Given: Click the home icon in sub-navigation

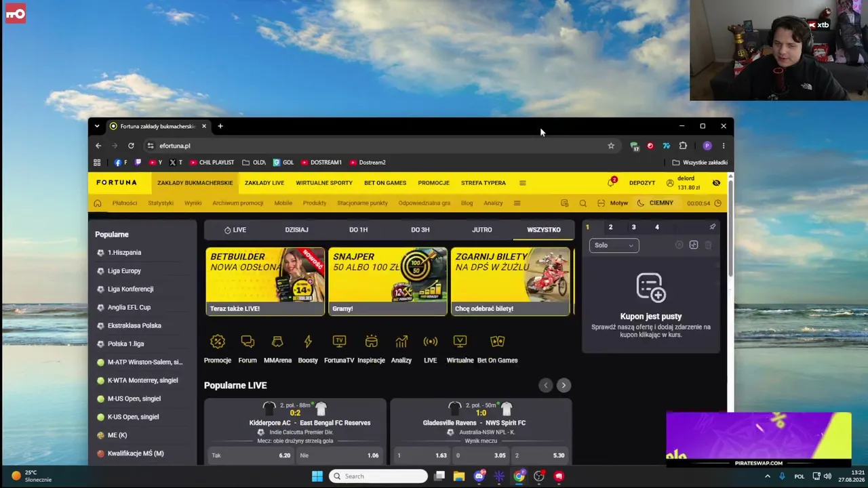Looking at the screenshot, I should pos(98,203).
